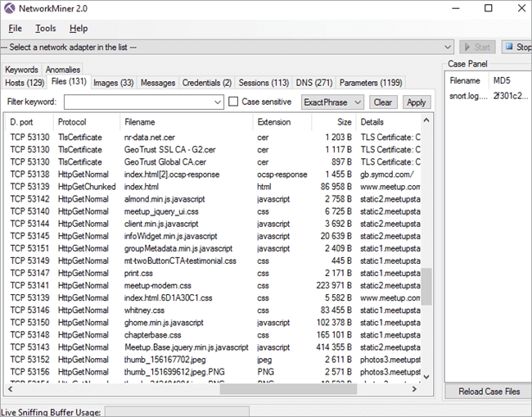The height and width of the screenshot is (417, 532).
Task: Open the Anomalies tab
Action: click(62, 70)
